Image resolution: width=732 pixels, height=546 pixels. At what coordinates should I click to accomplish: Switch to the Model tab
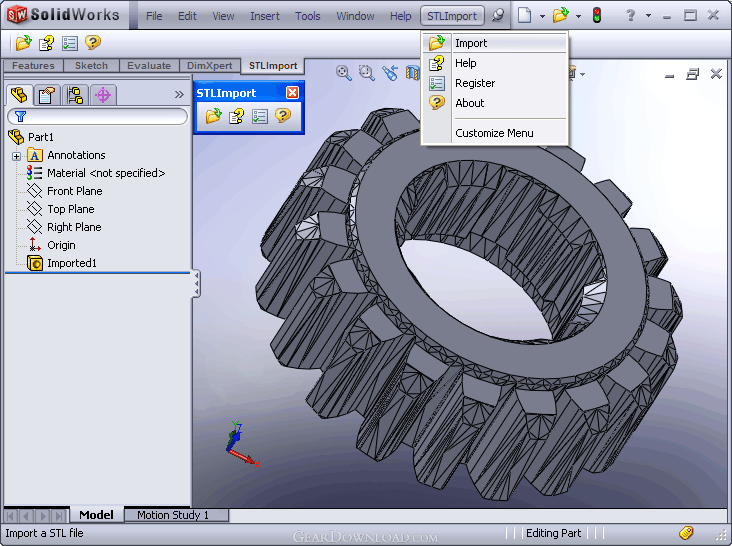tap(97, 515)
